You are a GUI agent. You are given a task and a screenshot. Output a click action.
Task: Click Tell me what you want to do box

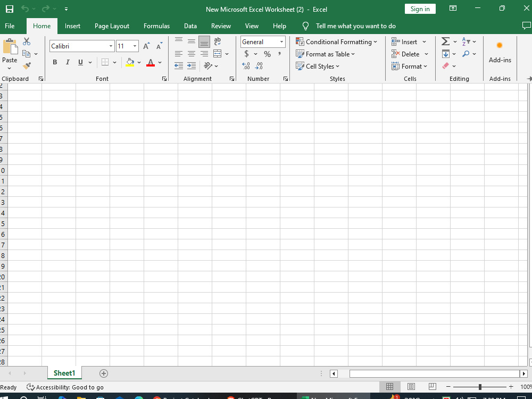[x=355, y=26]
